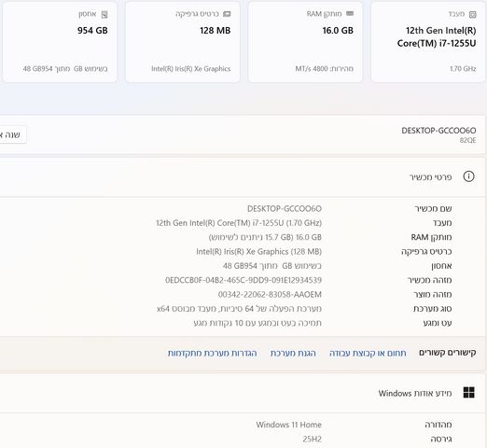Click Intel(R) Iris(R) Xe Graphics text in card
This screenshot has height=448, width=487.
(x=191, y=69)
